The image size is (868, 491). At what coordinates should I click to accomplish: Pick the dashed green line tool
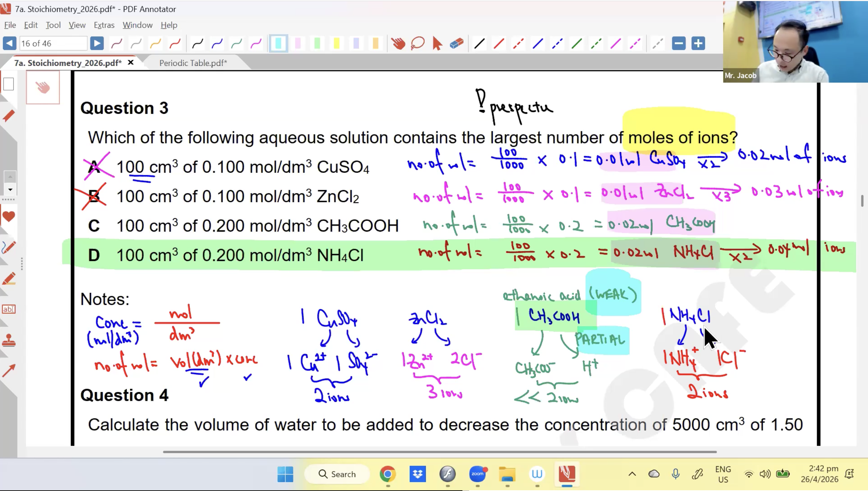[596, 44]
